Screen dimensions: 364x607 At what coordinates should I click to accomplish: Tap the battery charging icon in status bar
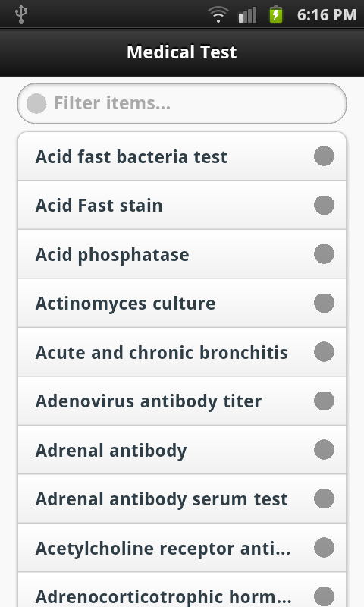(x=276, y=14)
